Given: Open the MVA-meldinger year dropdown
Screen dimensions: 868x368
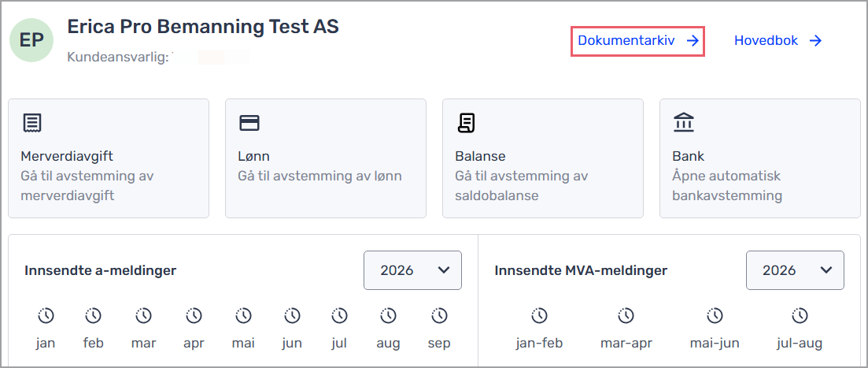Looking at the screenshot, I should [795, 270].
